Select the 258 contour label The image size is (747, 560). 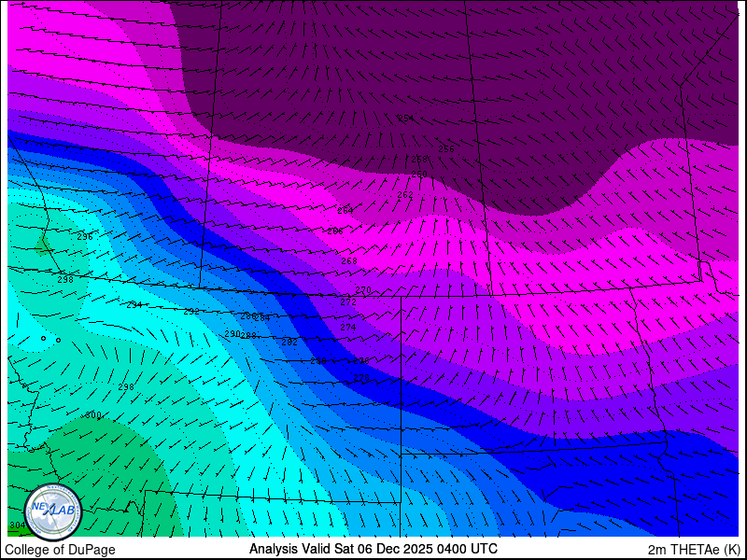click(x=419, y=159)
